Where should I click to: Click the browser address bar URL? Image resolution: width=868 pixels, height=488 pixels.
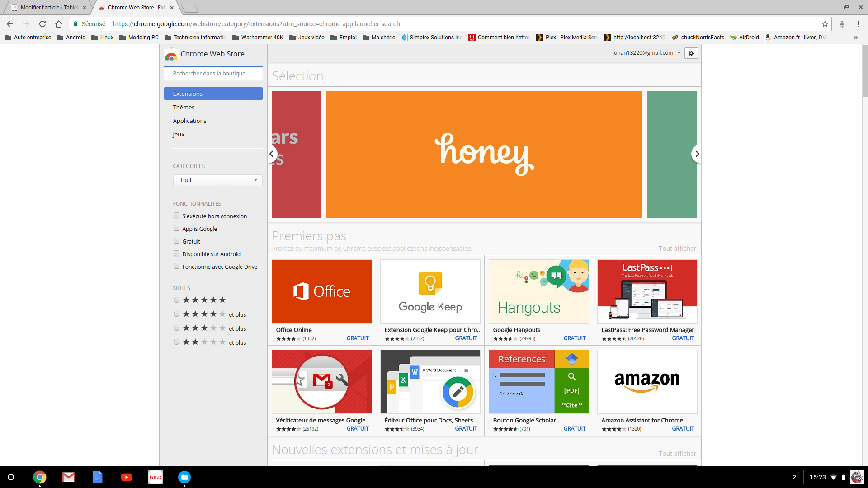[256, 24]
